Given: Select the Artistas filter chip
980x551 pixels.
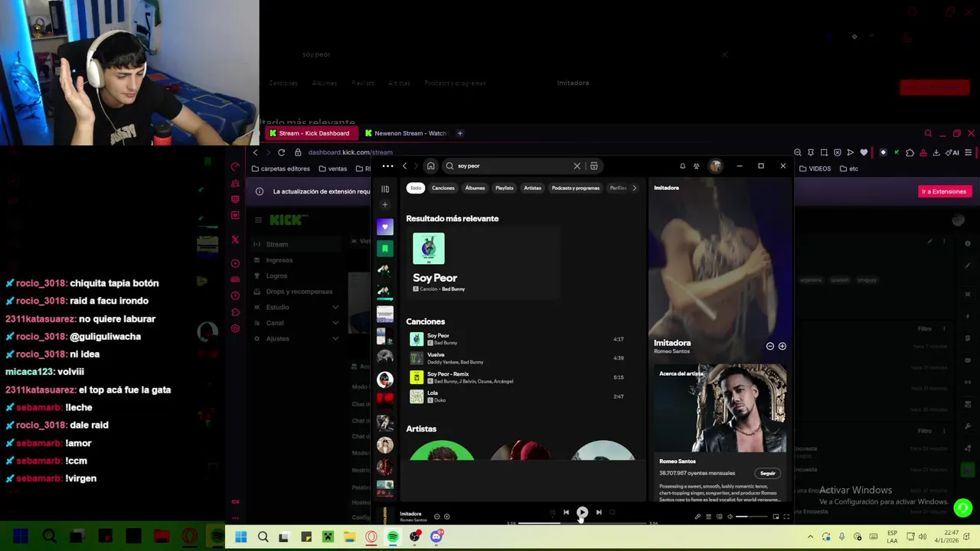Looking at the screenshot, I should click(532, 188).
